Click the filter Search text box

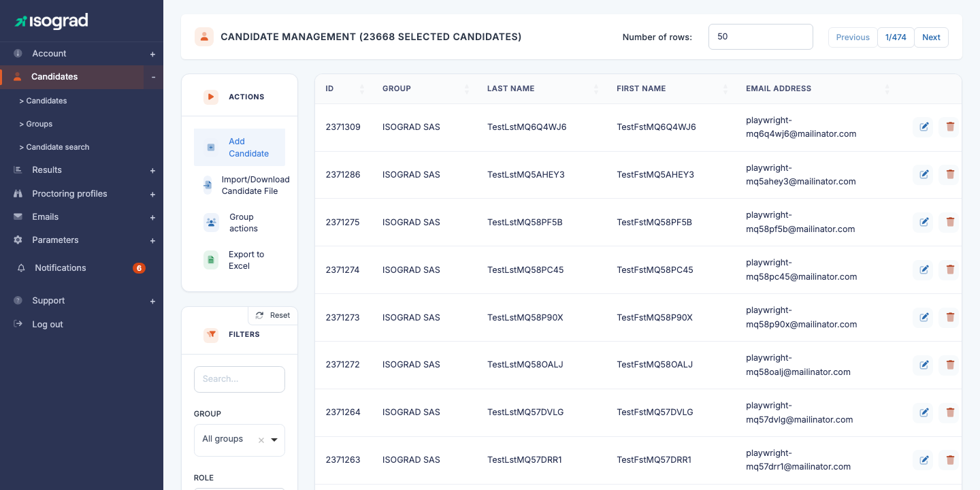[240, 379]
